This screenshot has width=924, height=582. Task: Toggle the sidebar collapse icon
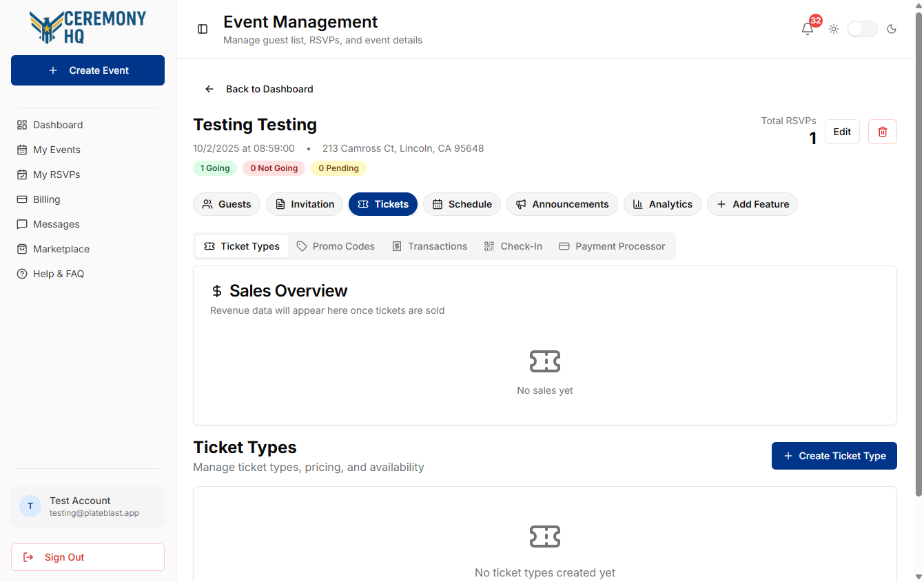click(x=203, y=29)
